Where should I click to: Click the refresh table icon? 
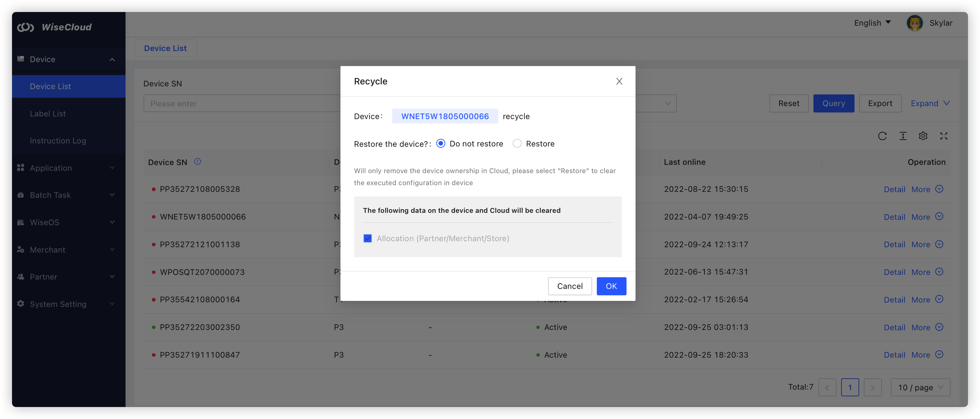(x=882, y=136)
